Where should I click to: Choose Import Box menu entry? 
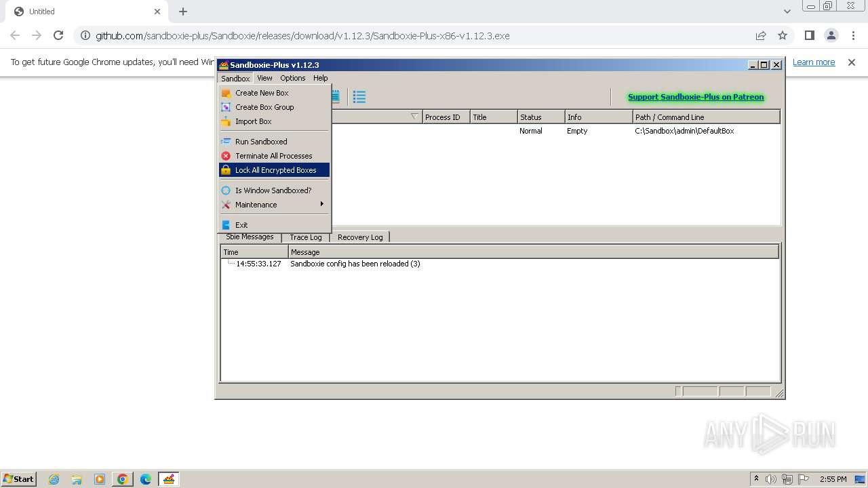[x=274, y=121]
